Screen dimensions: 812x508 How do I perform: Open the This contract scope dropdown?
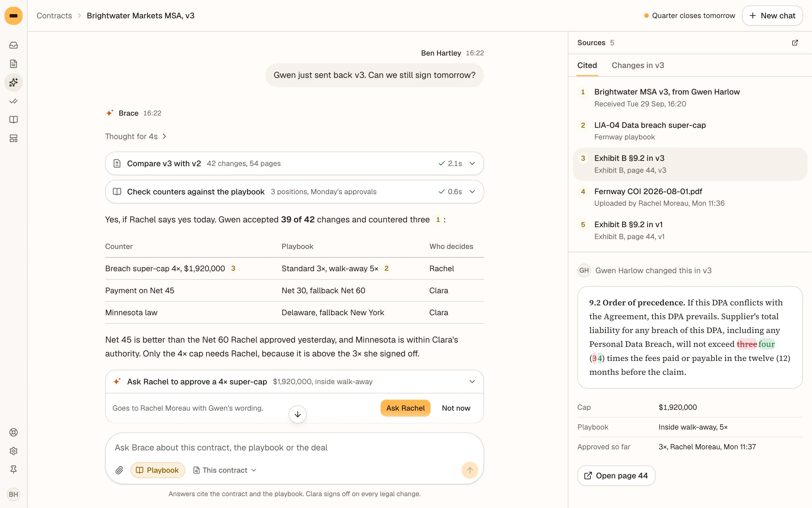[x=225, y=470]
